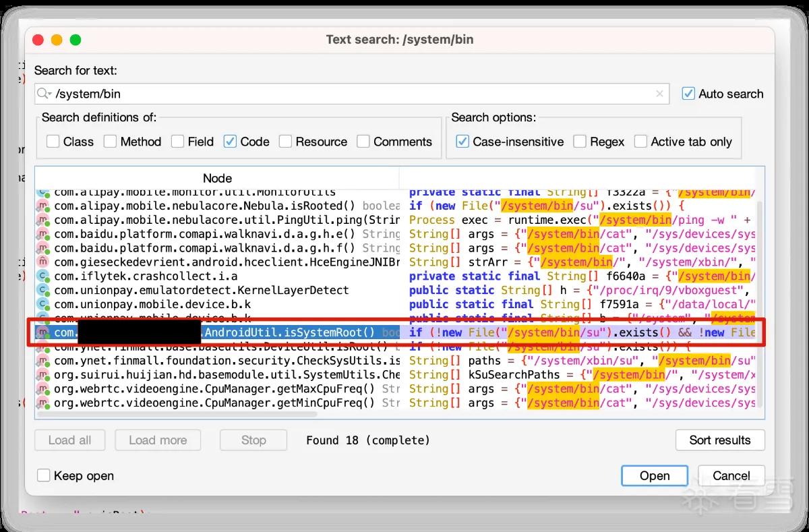The height and width of the screenshot is (532, 809).
Task: Enable the Class search checkbox
Action: click(53, 142)
